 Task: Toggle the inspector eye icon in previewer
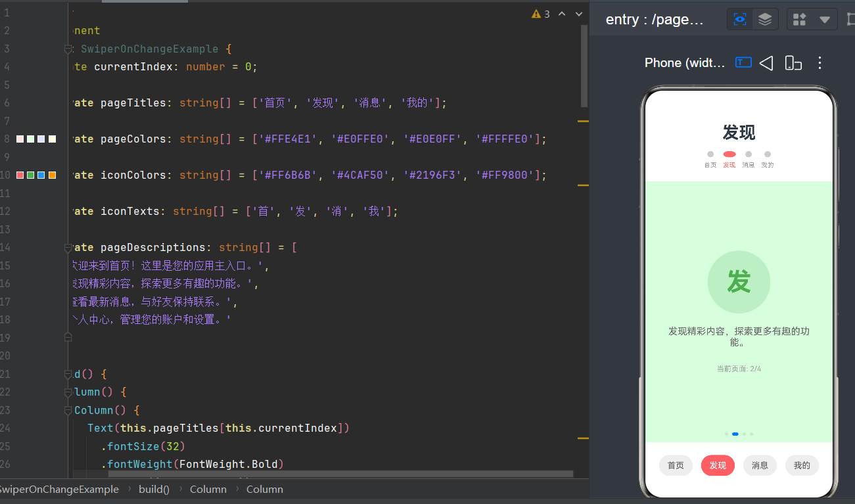coord(740,19)
